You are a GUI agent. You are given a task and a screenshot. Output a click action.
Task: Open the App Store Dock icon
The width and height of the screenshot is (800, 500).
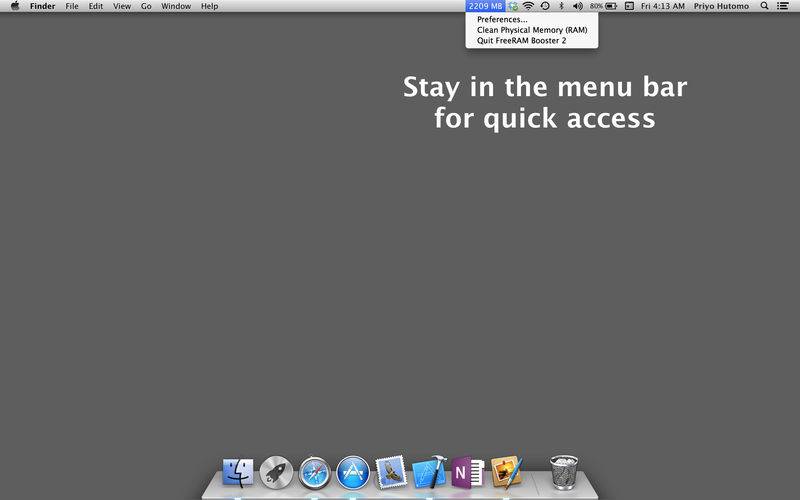(x=353, y=472)
